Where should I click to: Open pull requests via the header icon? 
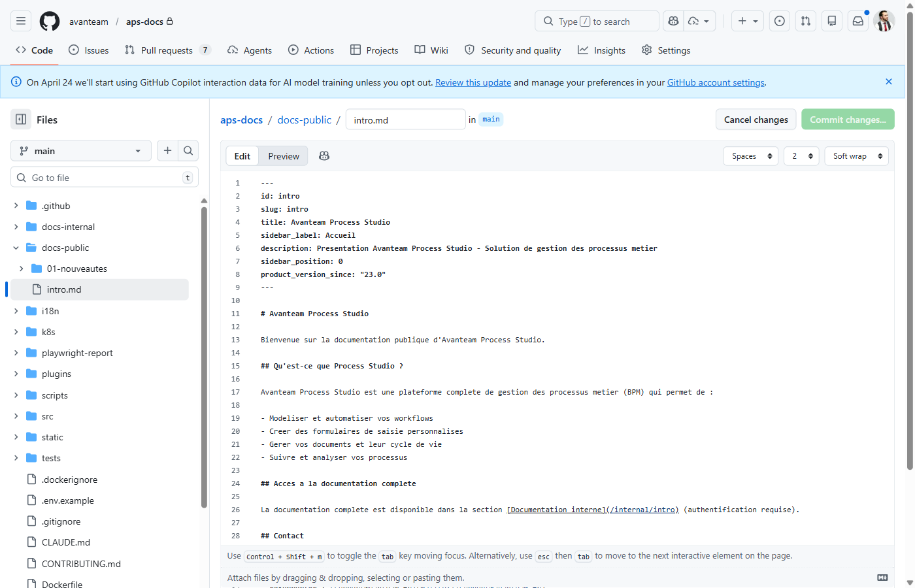(x=805, y=21)
